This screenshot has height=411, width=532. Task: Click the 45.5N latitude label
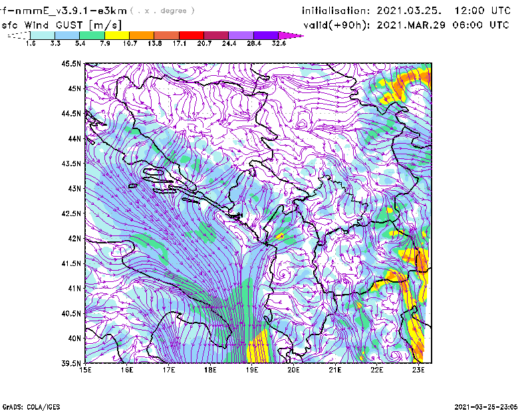pyautogui.click(x=71, y=63)
